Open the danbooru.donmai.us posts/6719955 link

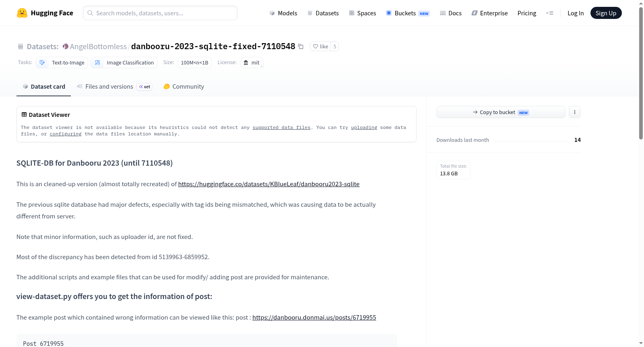coord(314,317)
